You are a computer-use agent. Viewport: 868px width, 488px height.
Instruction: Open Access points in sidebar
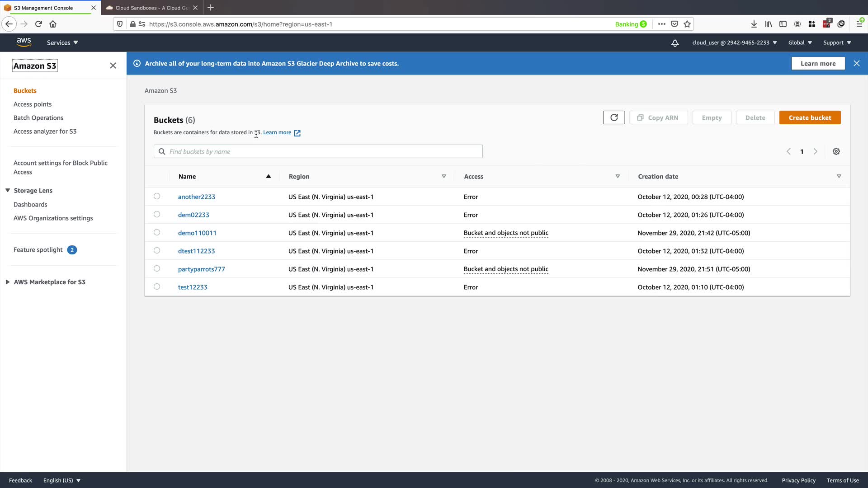pos(33,104)
